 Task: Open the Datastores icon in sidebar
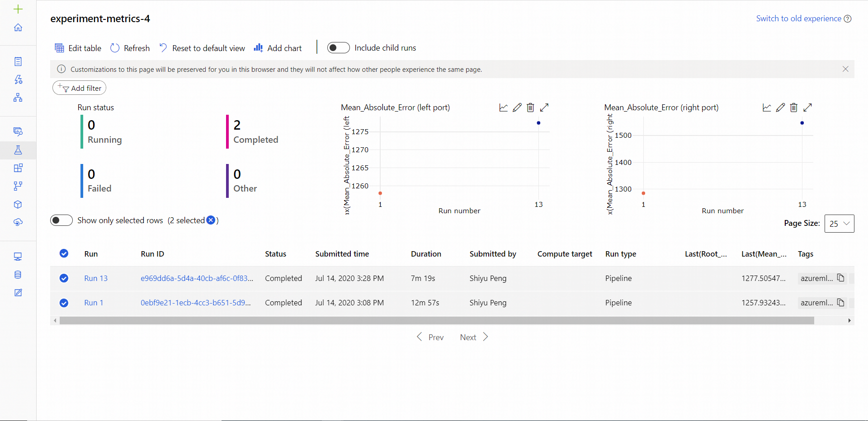(18, 275)
